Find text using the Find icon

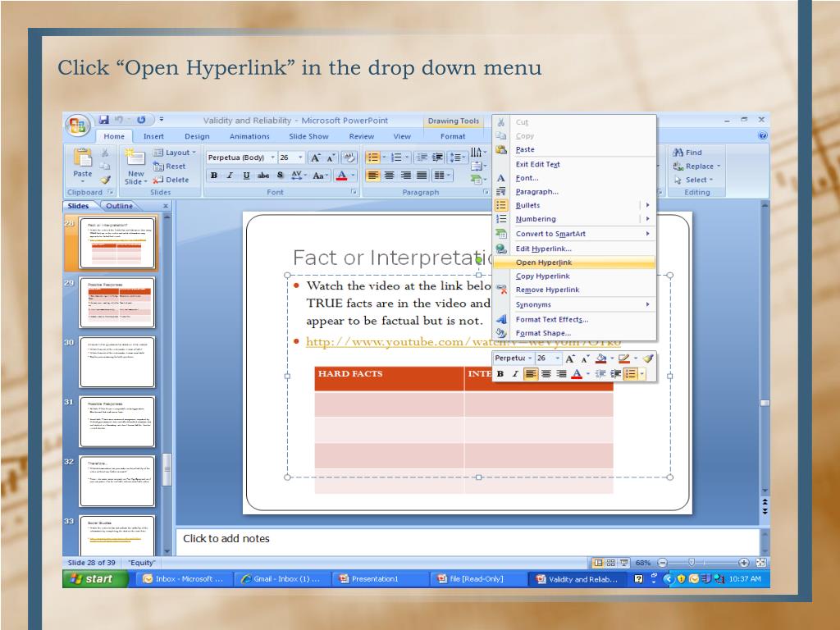[678, 152]
